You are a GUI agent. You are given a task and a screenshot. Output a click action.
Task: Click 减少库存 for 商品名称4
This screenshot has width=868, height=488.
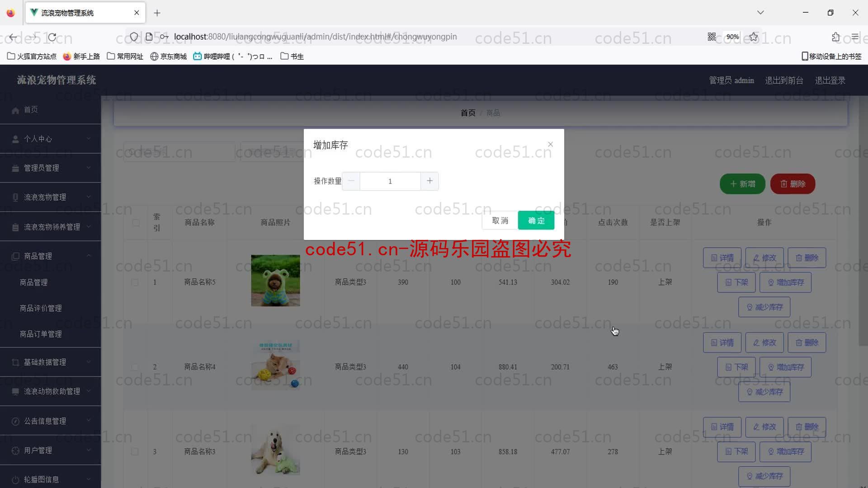[764, 392]
